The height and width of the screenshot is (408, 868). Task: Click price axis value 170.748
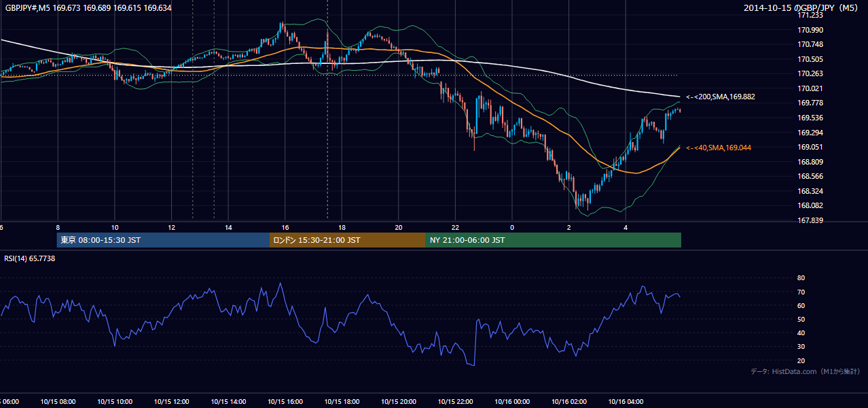[x=810, y=44]
